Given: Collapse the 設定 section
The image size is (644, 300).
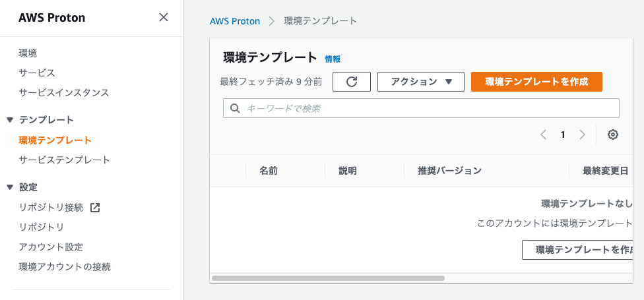Looking at the screenshot, I should pyautogui.click(x=11, y=187).
